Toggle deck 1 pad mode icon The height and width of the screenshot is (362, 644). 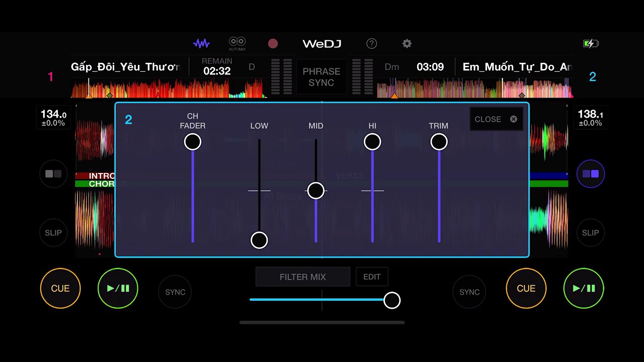point(53,174)
